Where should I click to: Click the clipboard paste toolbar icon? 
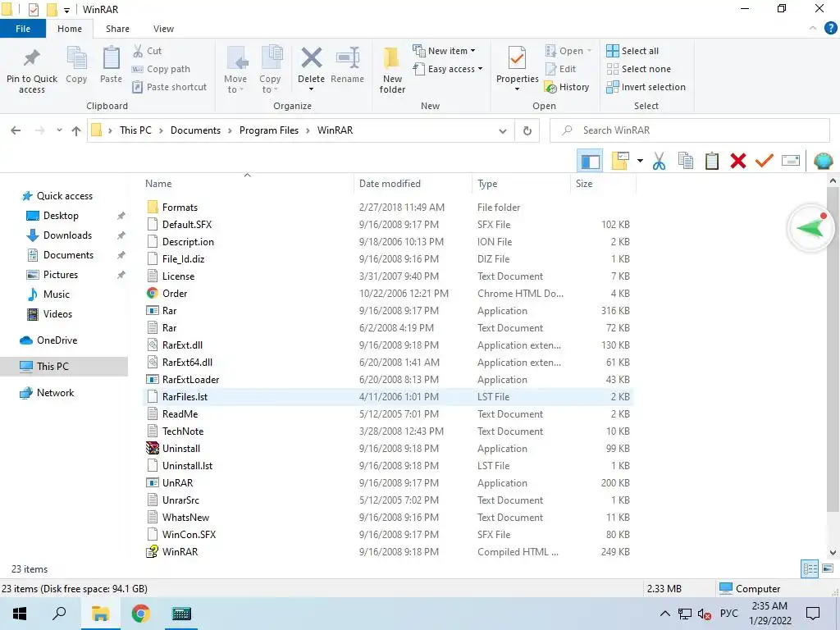click(x=712, y=161)
